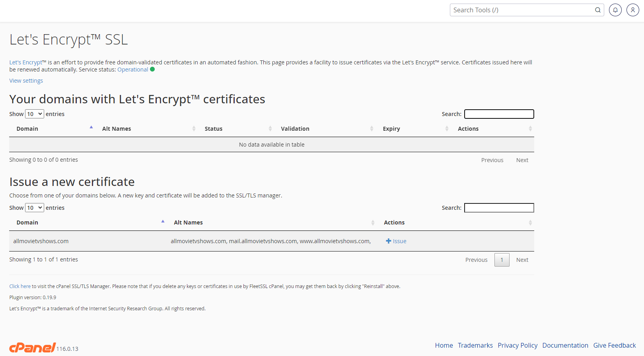
Task: Click the search magnifier icon in Search Tools
Action: pyautogui.click(x=598, y=10)
